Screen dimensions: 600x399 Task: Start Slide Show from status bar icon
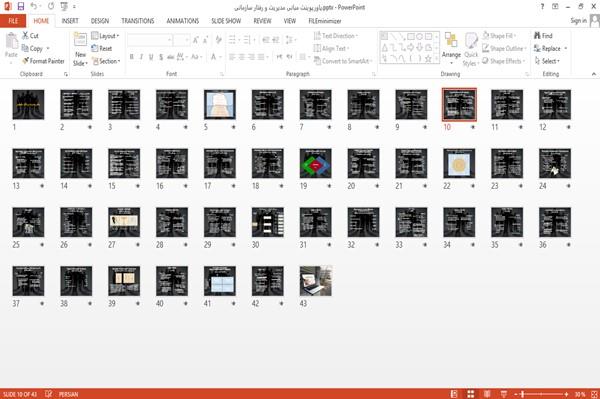(504, 394)
